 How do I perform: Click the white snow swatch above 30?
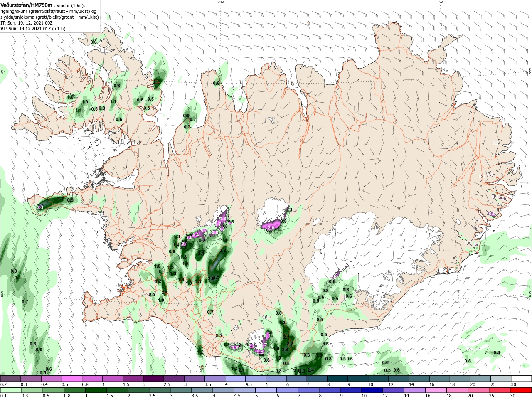tap(522, 378)
